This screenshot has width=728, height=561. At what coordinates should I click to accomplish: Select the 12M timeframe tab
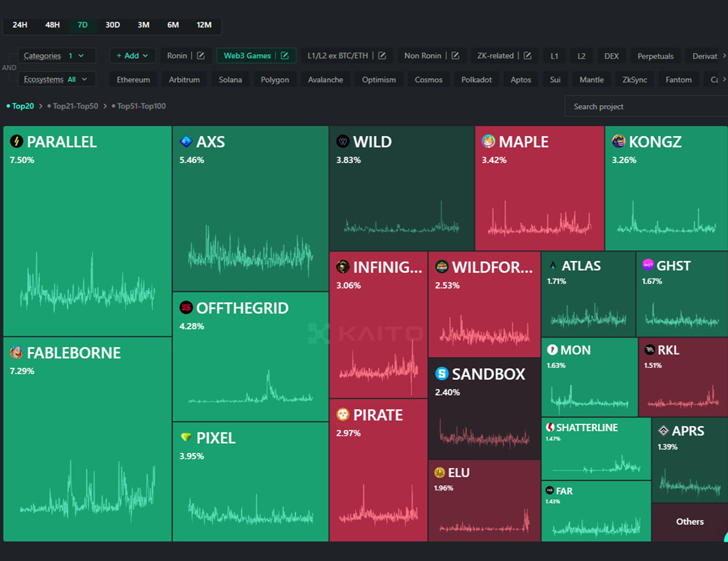[204, 25]
